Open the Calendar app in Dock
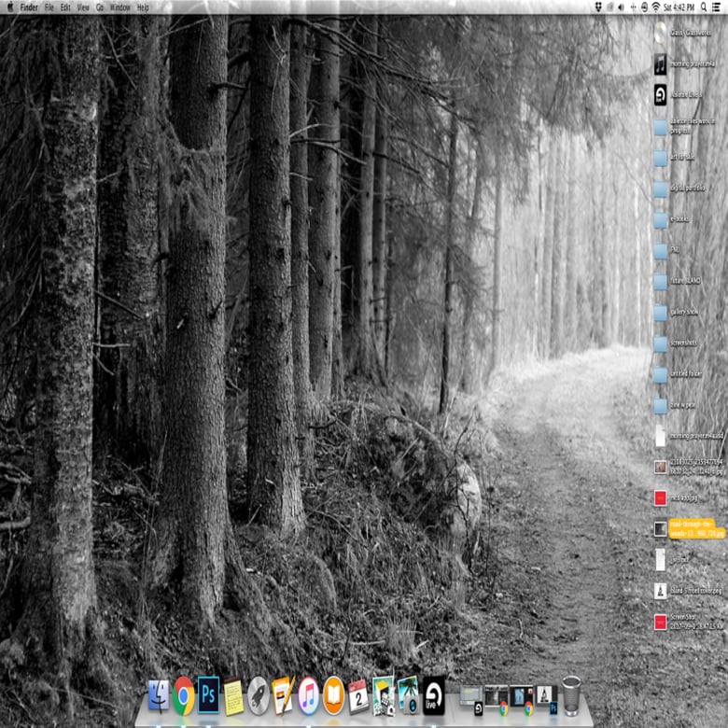This screenshot has width=728, height=728. pos(358,696)
